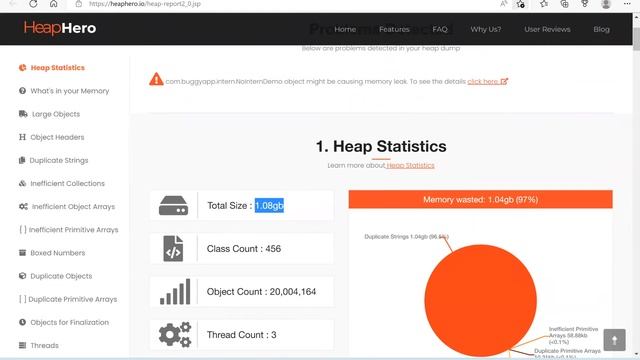The width and height of the screenshot is (640, 360).
Task: Click the Inefficient Primitive Arrays chart label
Action: 573,335
